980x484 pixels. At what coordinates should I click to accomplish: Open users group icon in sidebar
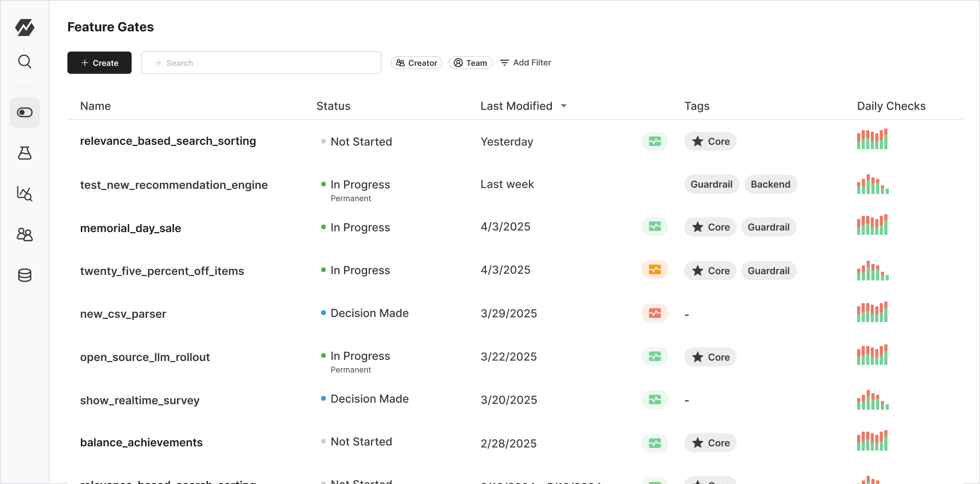25,234
